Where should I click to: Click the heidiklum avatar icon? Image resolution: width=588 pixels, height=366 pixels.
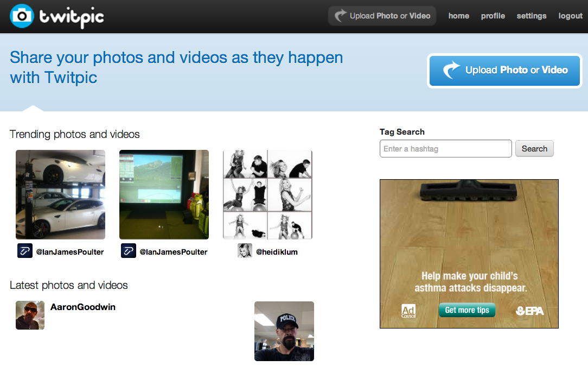[245, 251]
